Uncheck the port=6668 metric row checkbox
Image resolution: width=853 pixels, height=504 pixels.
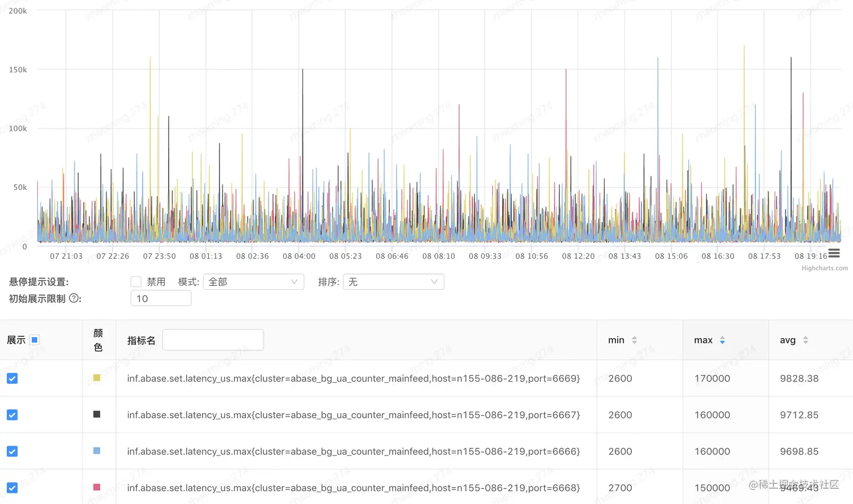[12, 488]
